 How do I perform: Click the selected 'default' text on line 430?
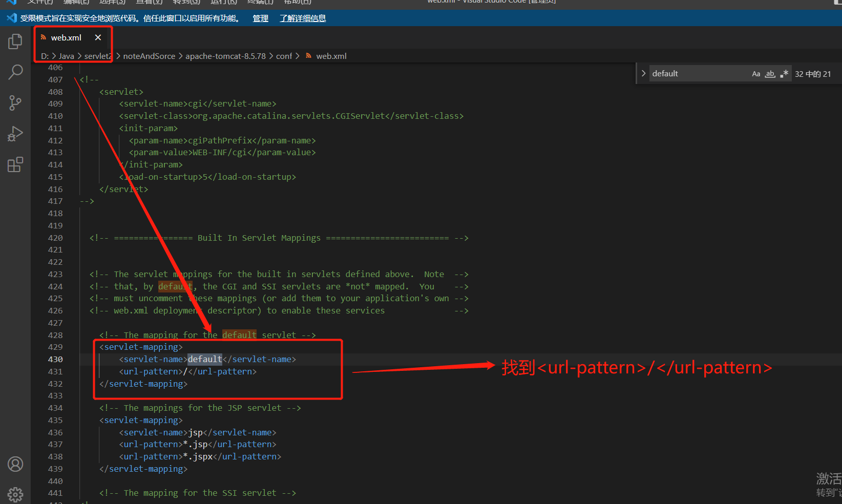tap(205, 360)
